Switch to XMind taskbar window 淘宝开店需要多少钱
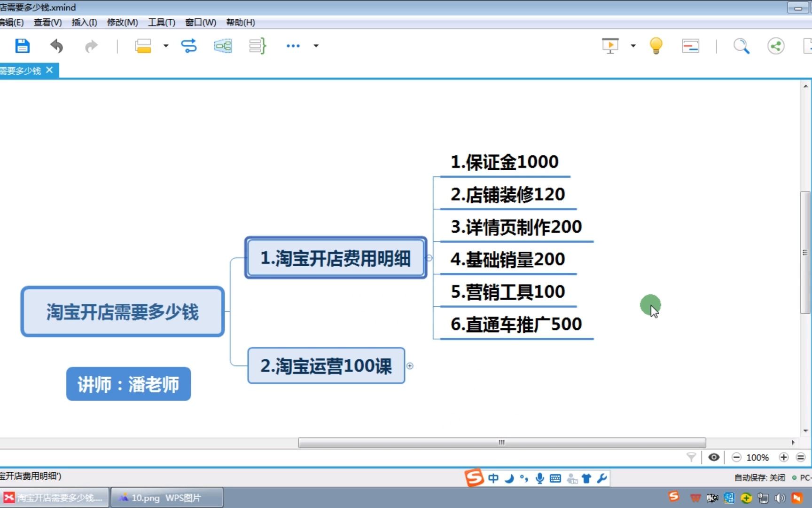 coord(55,498)
